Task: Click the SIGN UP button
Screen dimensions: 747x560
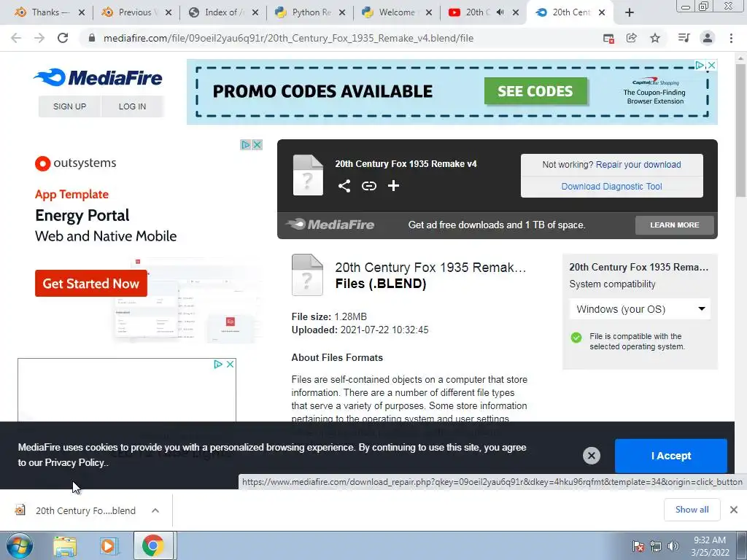Action: pyautogui.click(x=69, y=106)
